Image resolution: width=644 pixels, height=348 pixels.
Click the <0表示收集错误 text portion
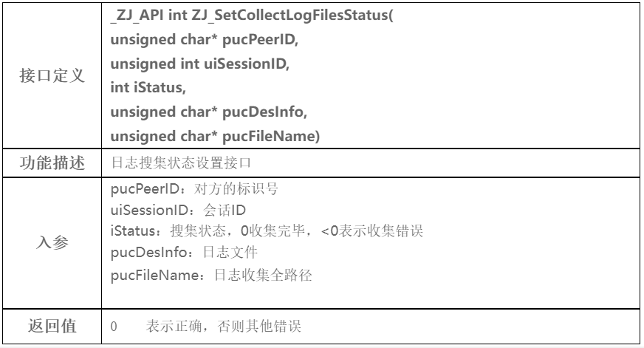pos(372,231)
